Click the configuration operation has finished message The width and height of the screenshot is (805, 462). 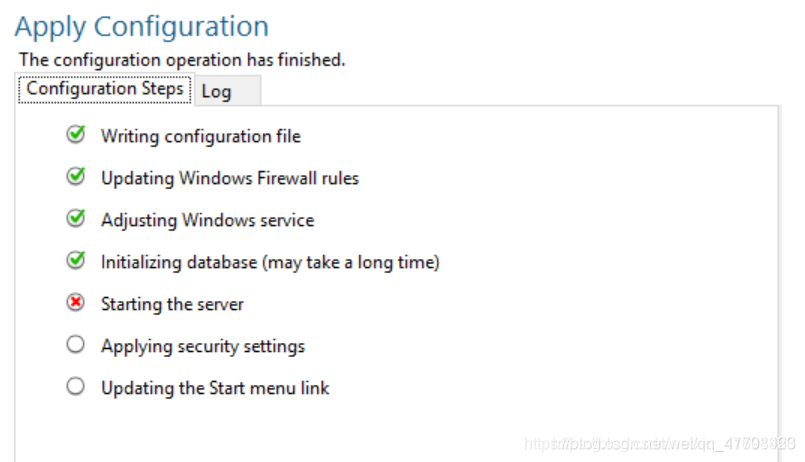pos(182,60)
